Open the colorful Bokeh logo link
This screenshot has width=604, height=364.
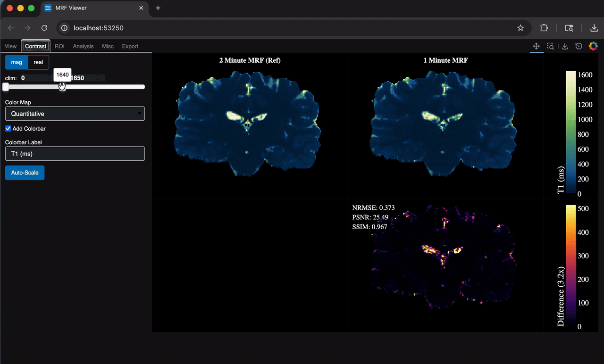tap(593, 46)
